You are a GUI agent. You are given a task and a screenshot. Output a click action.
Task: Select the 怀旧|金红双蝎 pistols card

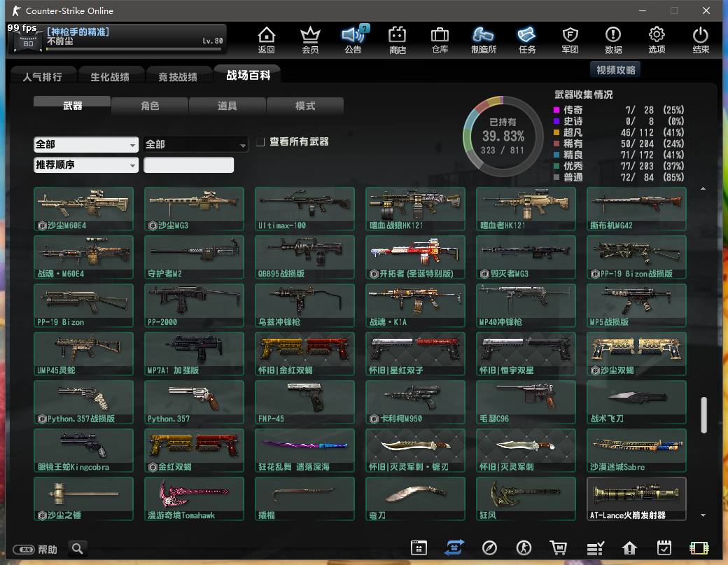[304, 354]
